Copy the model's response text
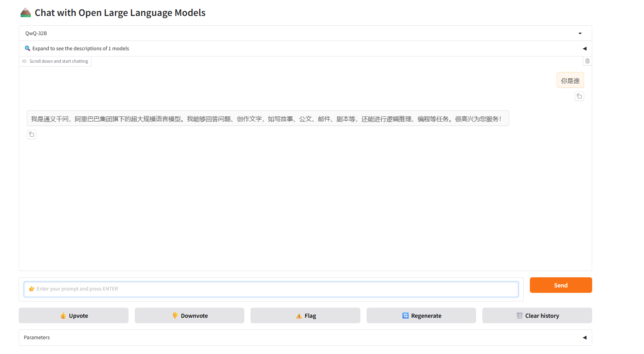 point(32,134)
